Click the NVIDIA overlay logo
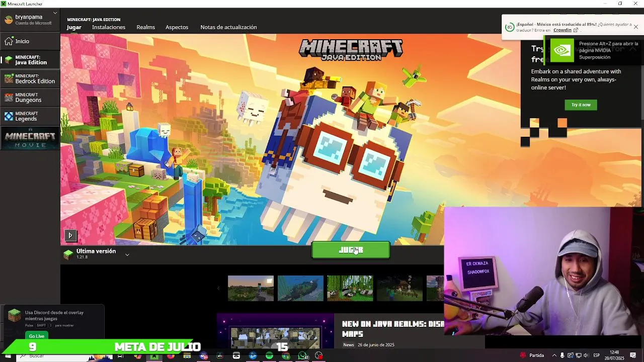Viewport: 644px width, 362px height. pyautogui.click(x=562, y=50)
